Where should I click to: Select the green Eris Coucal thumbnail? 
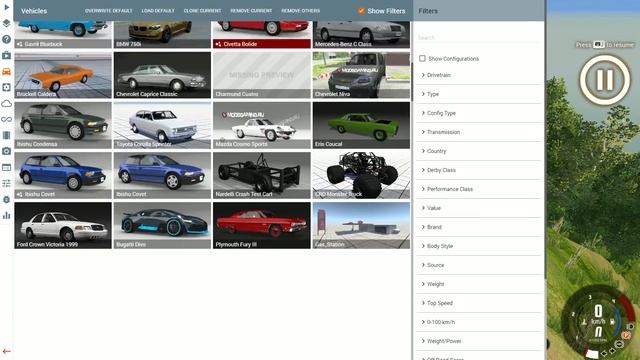(361, 125)
